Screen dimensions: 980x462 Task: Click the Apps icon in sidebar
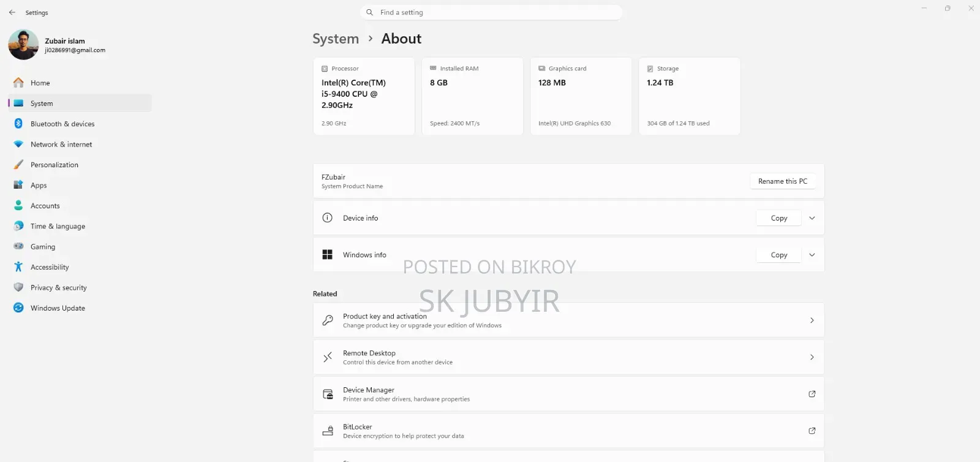pyautogui.click(x=18, y=185)
